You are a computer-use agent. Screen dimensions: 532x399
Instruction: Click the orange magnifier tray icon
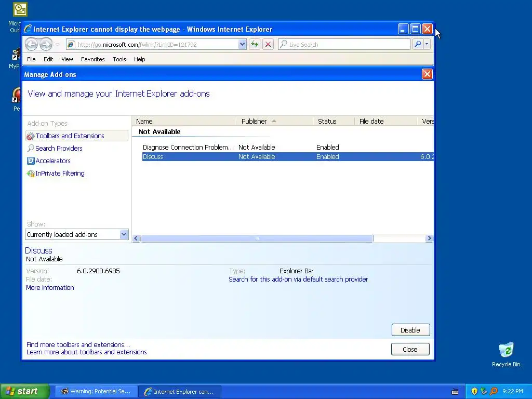[x=494, y=392]
